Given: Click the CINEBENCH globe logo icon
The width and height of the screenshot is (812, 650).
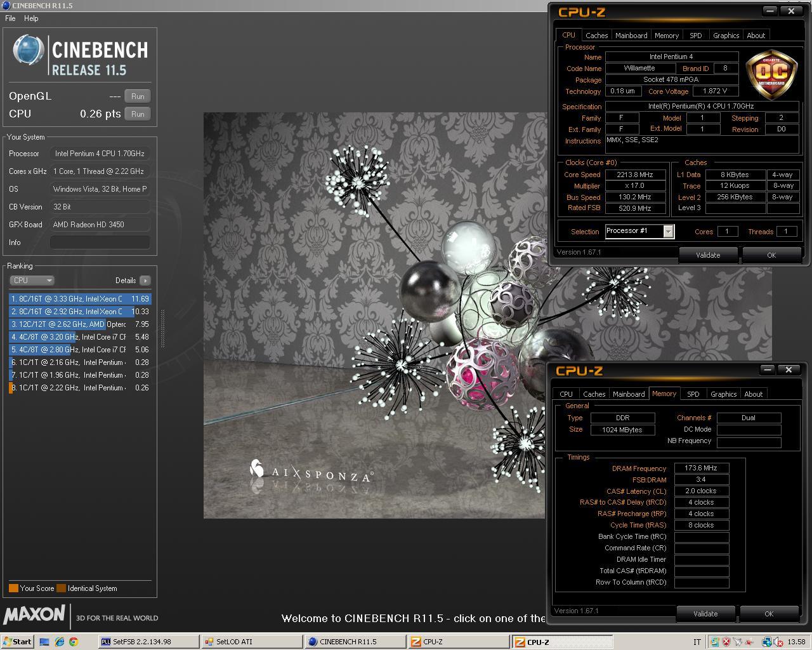Looking at the screenshot, I should (28, 50).
